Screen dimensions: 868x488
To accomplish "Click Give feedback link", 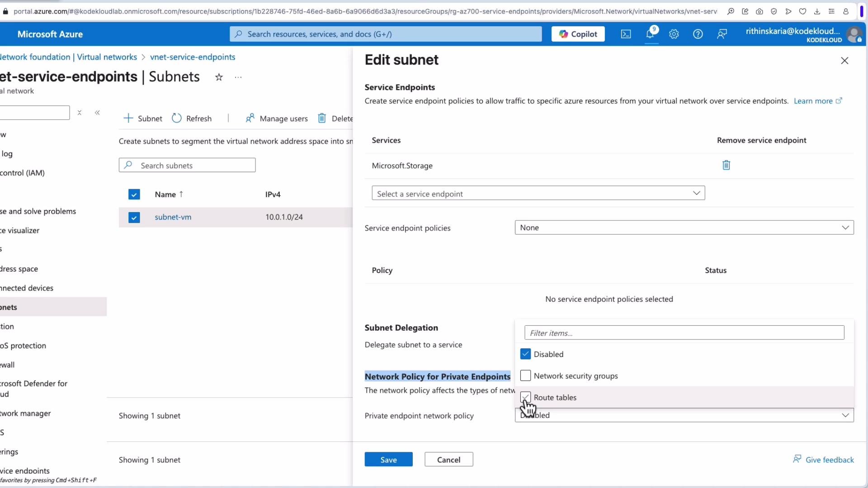I will click(x=823, y=460).
